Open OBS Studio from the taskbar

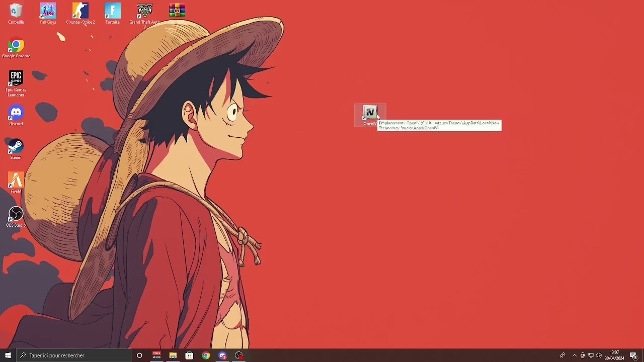pyautogui.click(x=239, y=355)
